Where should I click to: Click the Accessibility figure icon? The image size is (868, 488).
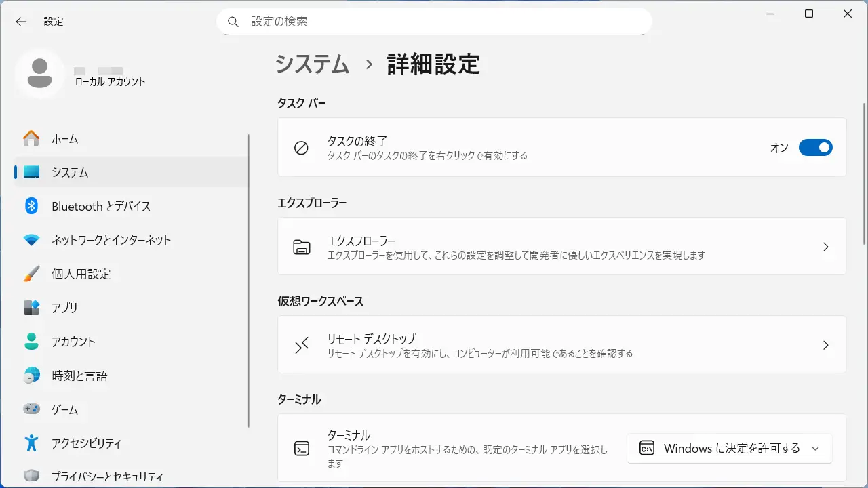click(31, 443)
